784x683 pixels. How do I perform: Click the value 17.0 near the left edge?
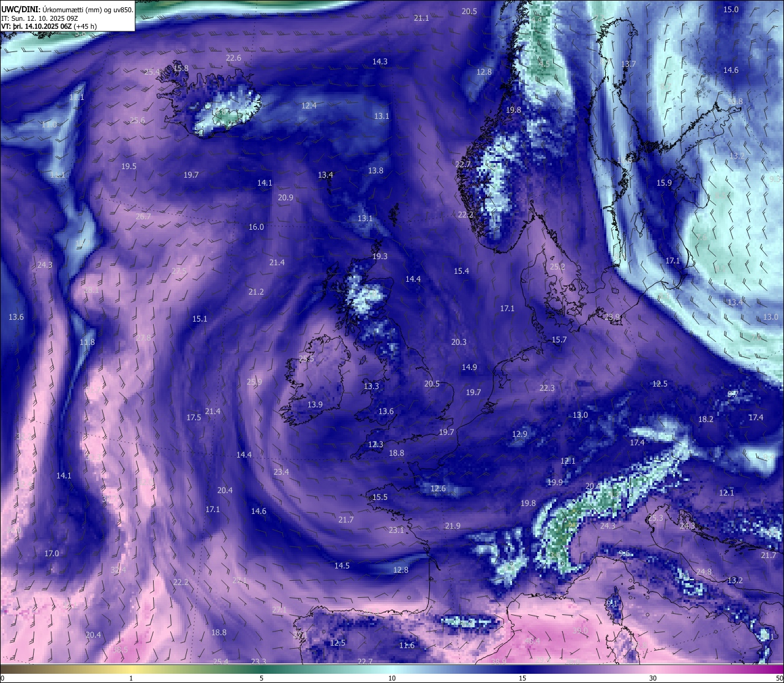[51, 553]
